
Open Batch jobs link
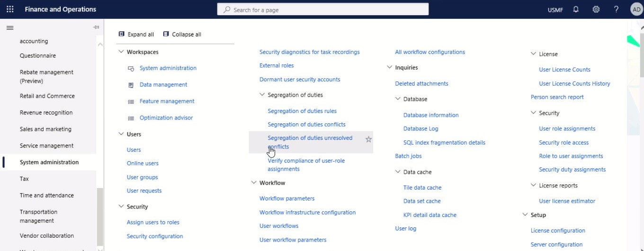[x=408, y=156]
